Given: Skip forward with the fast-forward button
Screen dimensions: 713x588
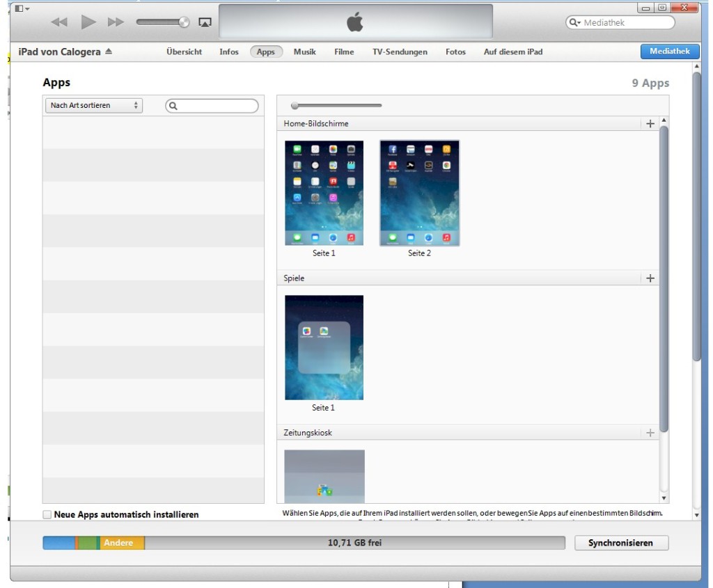Looking at the screenshot, I should tap(116, 22).
